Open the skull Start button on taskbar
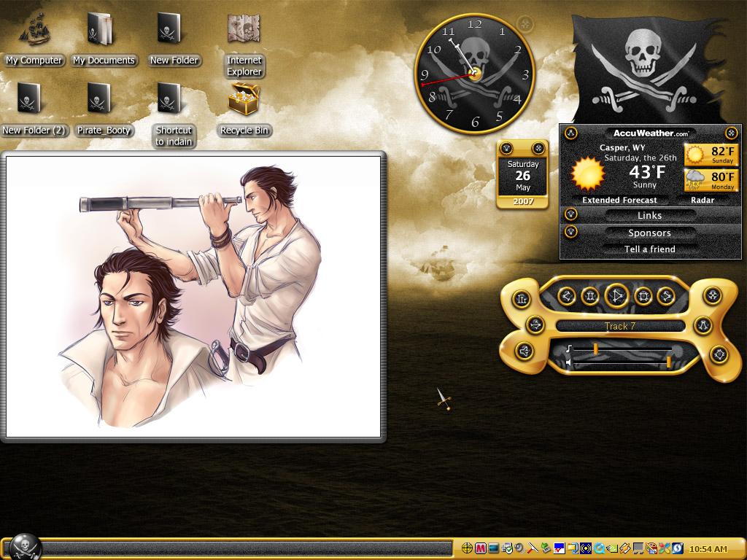747x560 pixels. (23, 547)
